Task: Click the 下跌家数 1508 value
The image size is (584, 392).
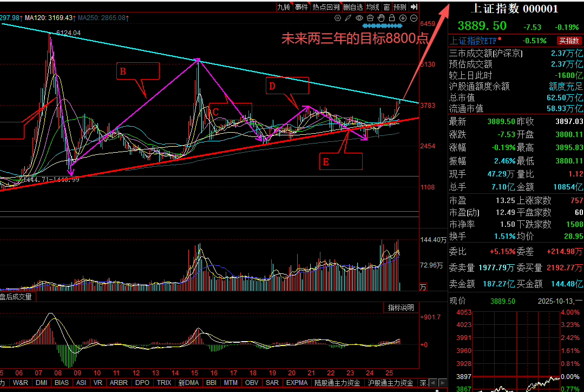Action: (575, 224)
